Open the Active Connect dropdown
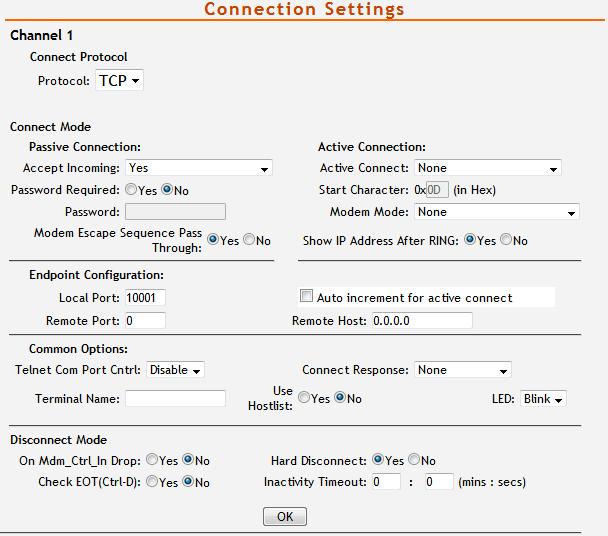The height and width of the screenshot is (536, 608). 487,168
